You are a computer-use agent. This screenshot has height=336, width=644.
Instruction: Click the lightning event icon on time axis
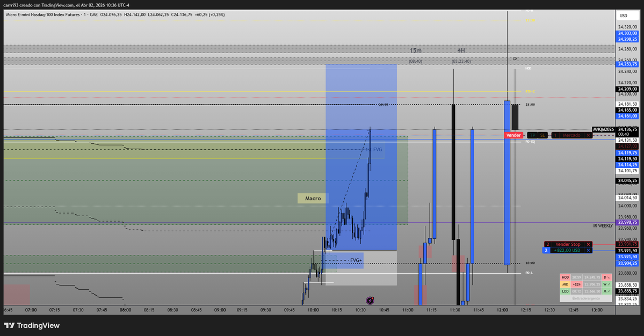point(370,301)
